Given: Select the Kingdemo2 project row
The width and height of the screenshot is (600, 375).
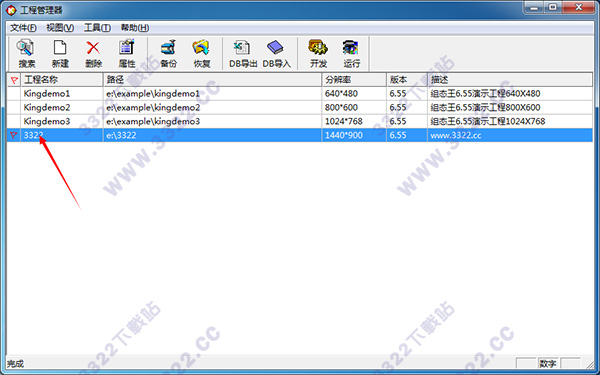Looking at the screenshot, I should [x=300, y=108].
